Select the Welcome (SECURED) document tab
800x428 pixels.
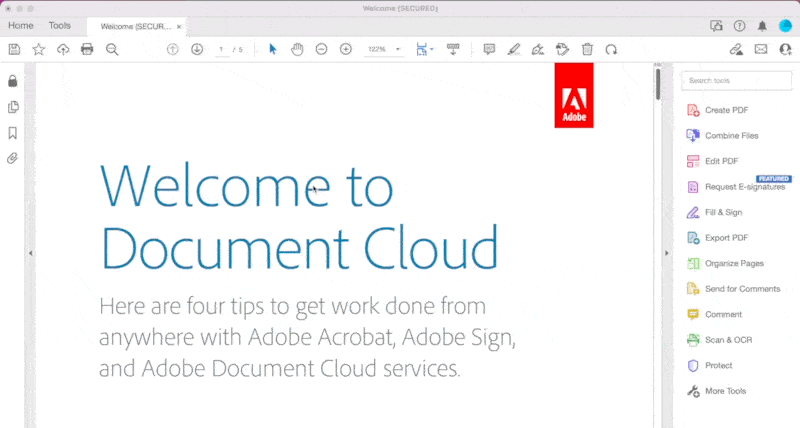click(x=135, y=27)
